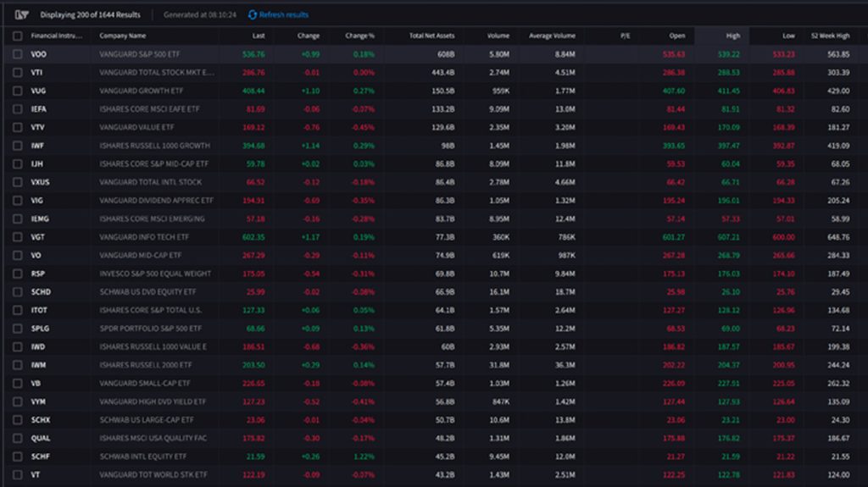
Task: Click the Change column header
Action: 309,36
